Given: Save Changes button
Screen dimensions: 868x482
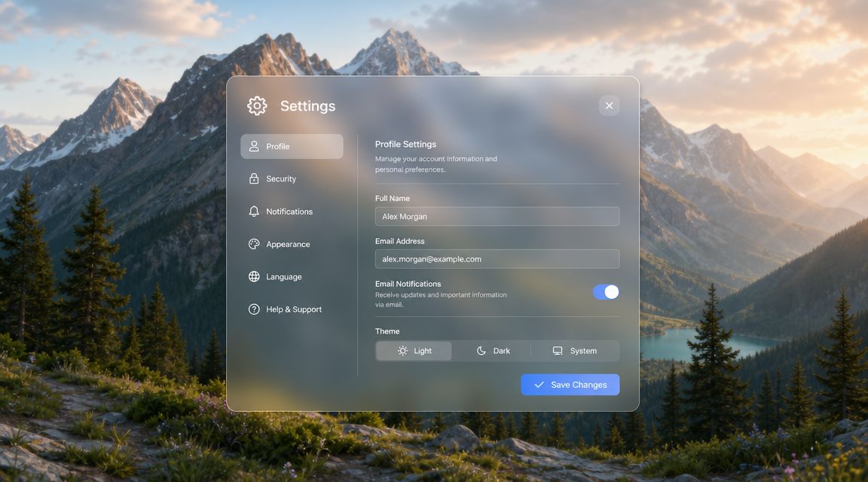Looking at the screenshot, I should (570, 385).
